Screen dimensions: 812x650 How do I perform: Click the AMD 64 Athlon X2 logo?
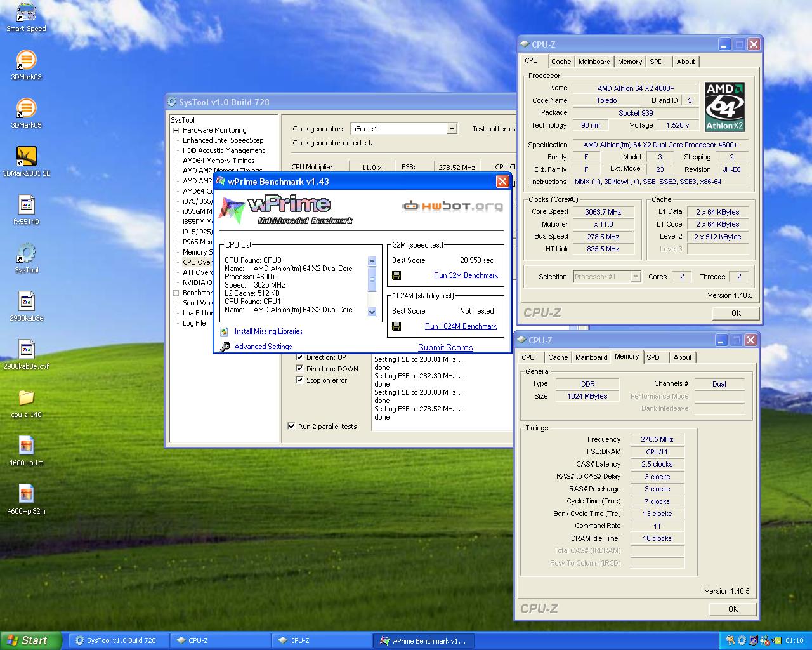[x=724, y=107]
